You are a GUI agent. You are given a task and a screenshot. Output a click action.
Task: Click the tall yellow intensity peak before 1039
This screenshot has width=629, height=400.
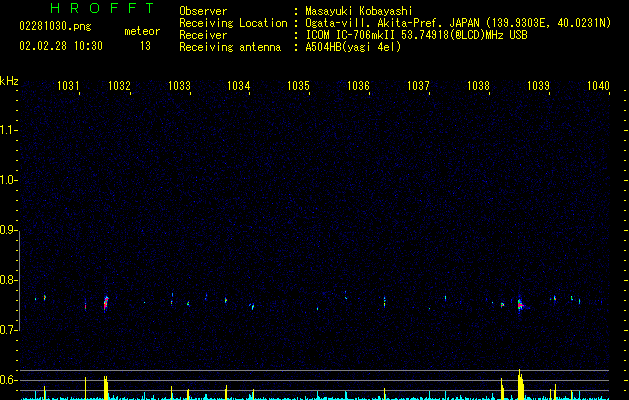pyautogui.click(x=520, y=384)
